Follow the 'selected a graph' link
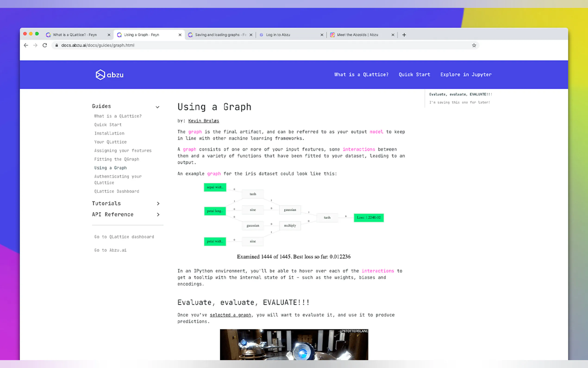 pyautogui.click(x=230, y=315)
